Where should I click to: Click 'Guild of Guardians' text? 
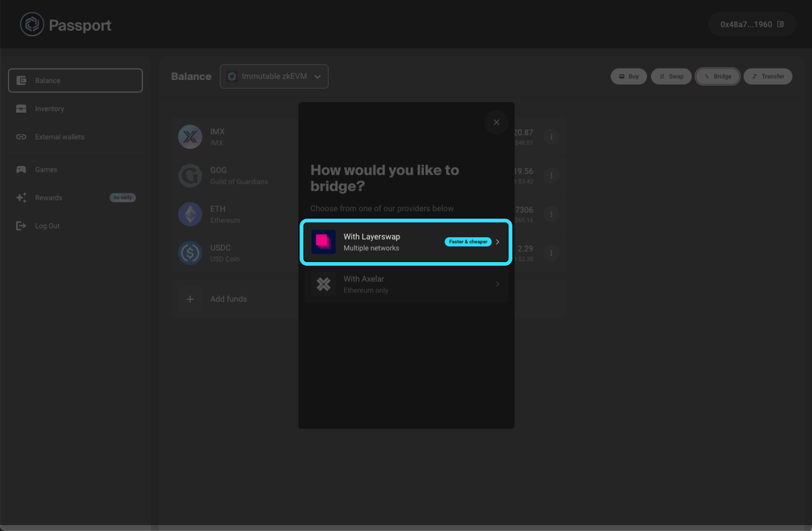239,182
